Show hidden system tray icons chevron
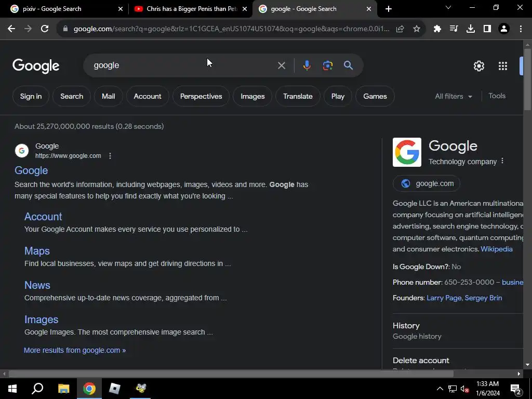 click(x=440, y=389)
